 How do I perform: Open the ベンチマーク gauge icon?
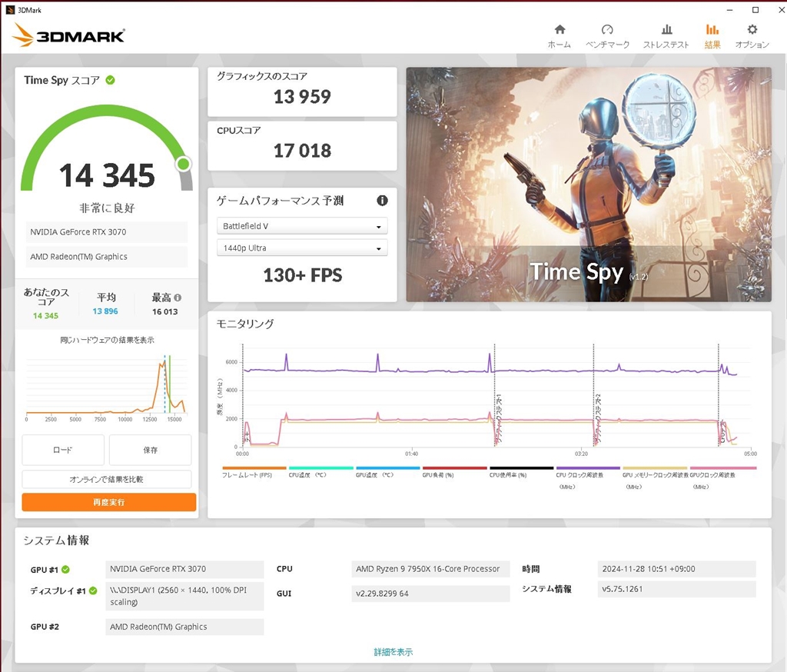(607, 29)
